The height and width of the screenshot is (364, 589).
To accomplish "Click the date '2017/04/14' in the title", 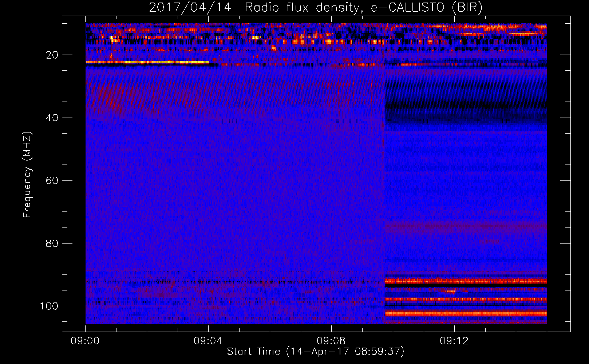I will coord(190,8).
